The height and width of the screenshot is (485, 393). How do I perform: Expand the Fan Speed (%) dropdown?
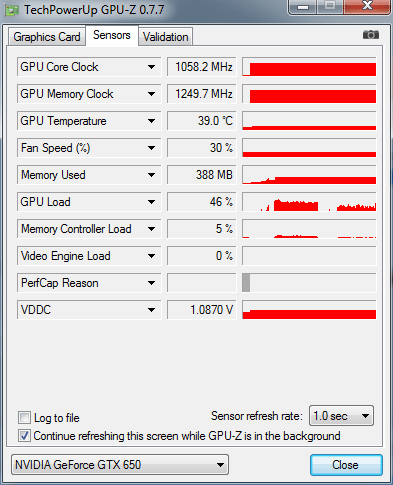point(151,148)
